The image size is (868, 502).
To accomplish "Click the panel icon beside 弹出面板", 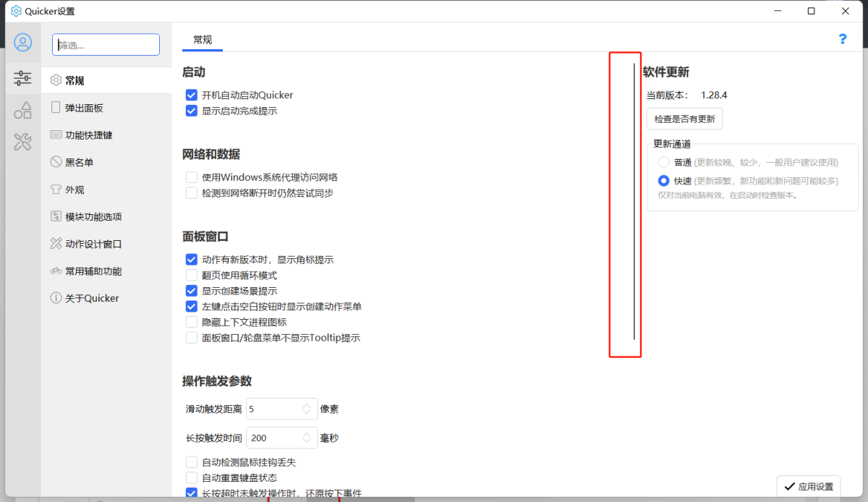I will (56, 107).
